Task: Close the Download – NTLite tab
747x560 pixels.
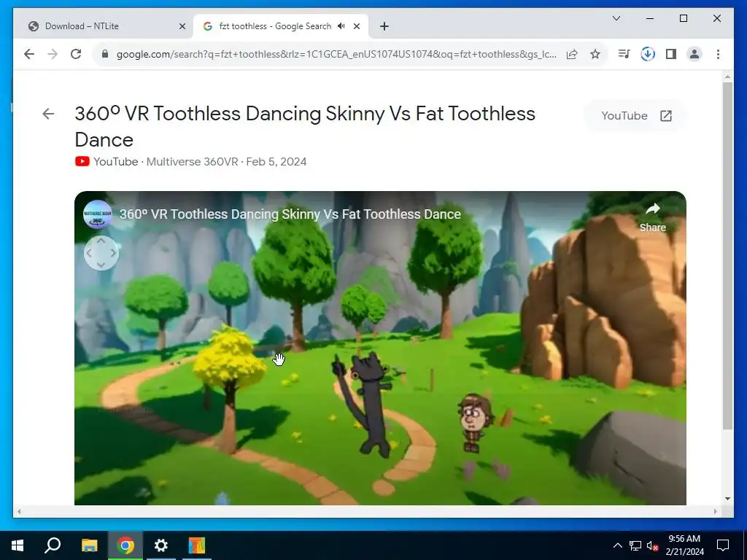Action: click(x=182, y=26)
